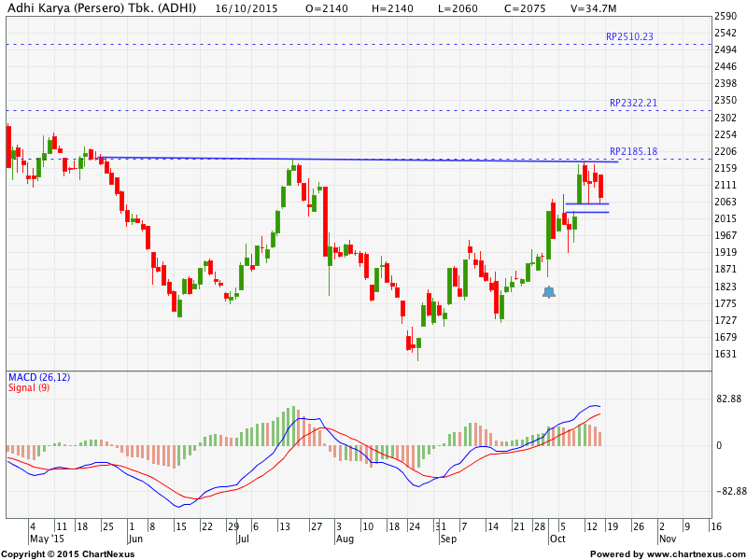Select the Oct month label on axis
747x560 pixels.
[x=557, y=539]
